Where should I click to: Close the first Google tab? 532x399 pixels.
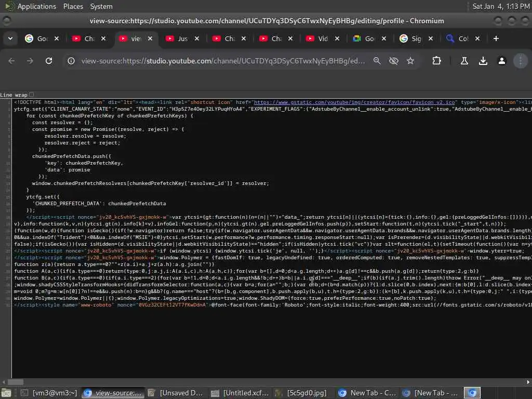point(57,38)
